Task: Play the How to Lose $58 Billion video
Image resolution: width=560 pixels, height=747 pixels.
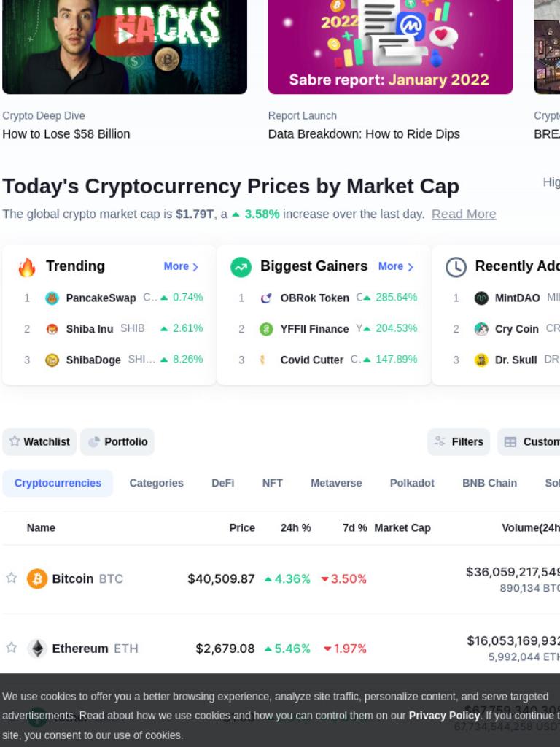Action: coord(125,36)
